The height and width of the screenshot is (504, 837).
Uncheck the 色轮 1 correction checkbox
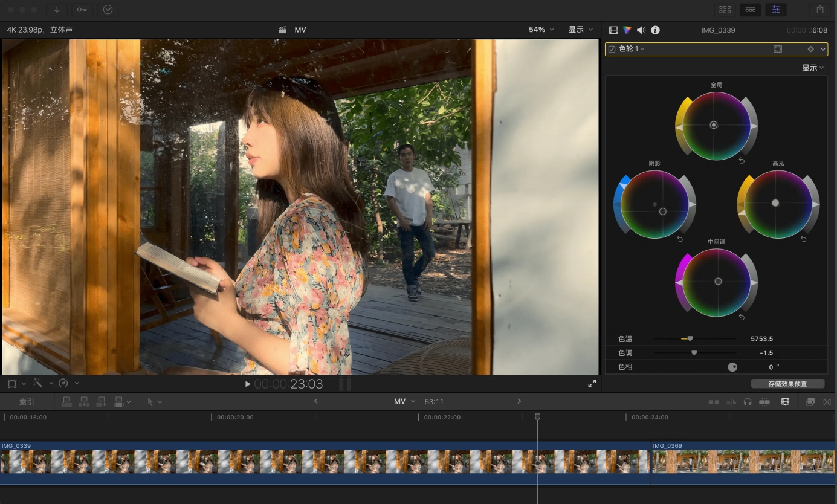(612, 49)
